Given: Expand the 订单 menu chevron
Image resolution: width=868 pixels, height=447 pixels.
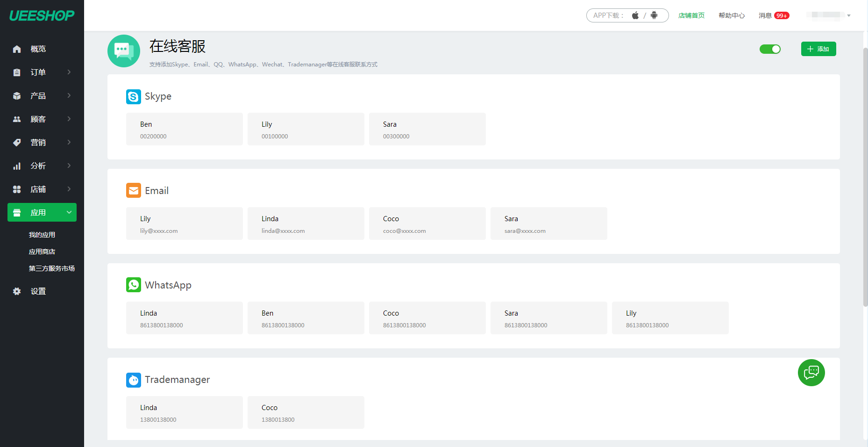Looking at the screenshot, I should coord(69,72).
